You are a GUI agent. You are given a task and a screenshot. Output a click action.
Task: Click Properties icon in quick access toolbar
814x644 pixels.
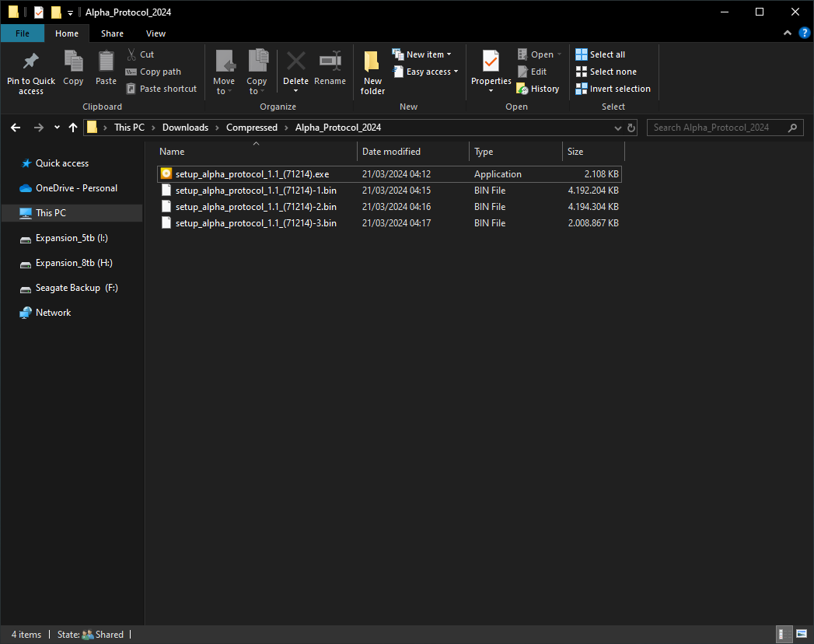[39, 12]
